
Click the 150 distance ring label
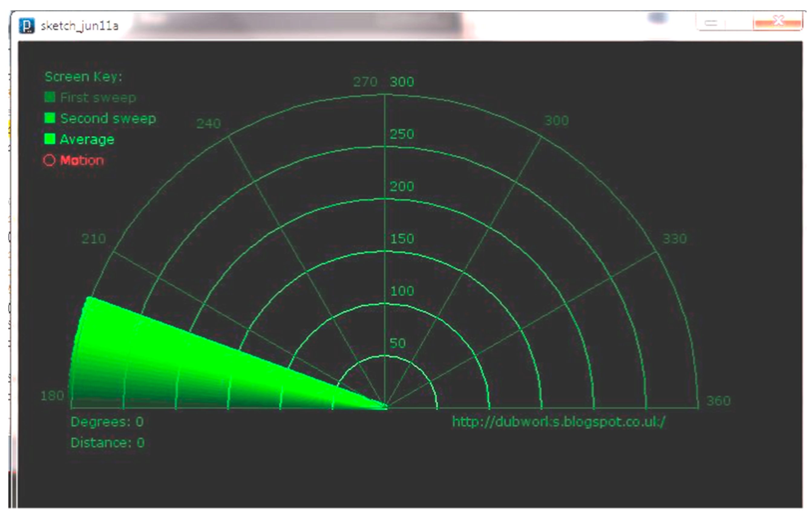click(402, 239)
